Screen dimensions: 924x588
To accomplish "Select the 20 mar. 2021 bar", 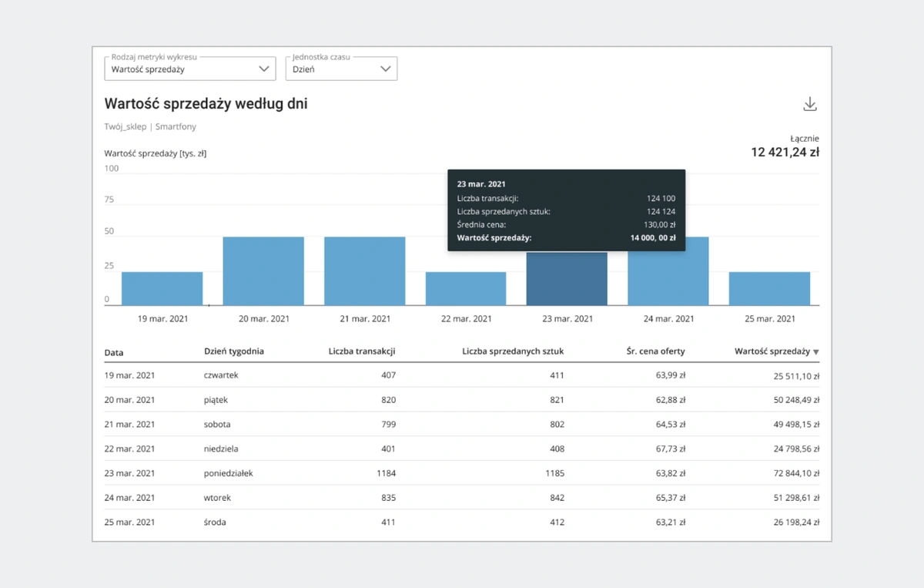I will click(263, 270).
